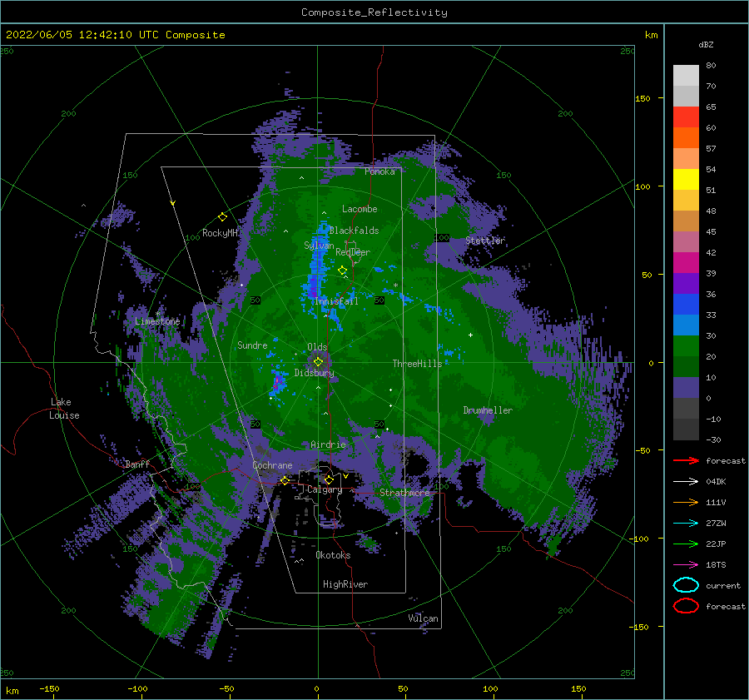This screenshot has height=700, width=749.
Task: Click the yellow diamond marker below RedDeer
Action: [343, 271]
